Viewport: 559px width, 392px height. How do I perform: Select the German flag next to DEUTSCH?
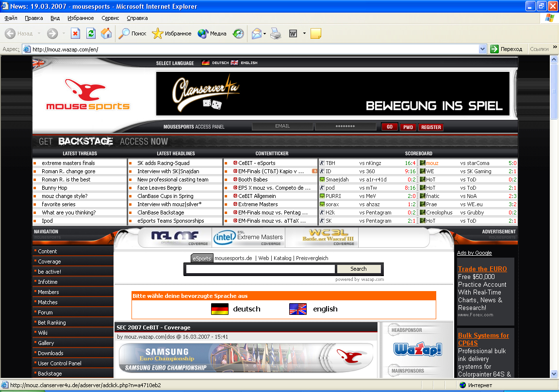206,63
